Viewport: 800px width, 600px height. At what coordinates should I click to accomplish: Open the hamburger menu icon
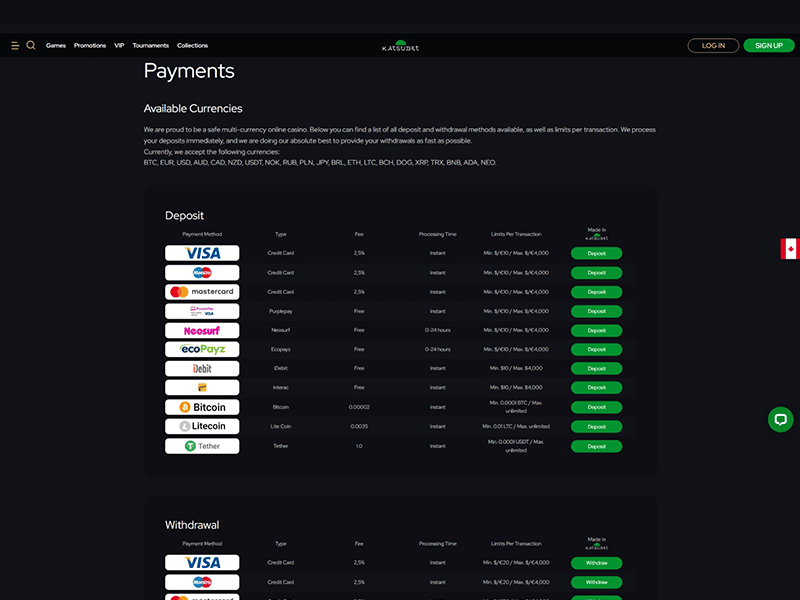click(x=15, y=45)
